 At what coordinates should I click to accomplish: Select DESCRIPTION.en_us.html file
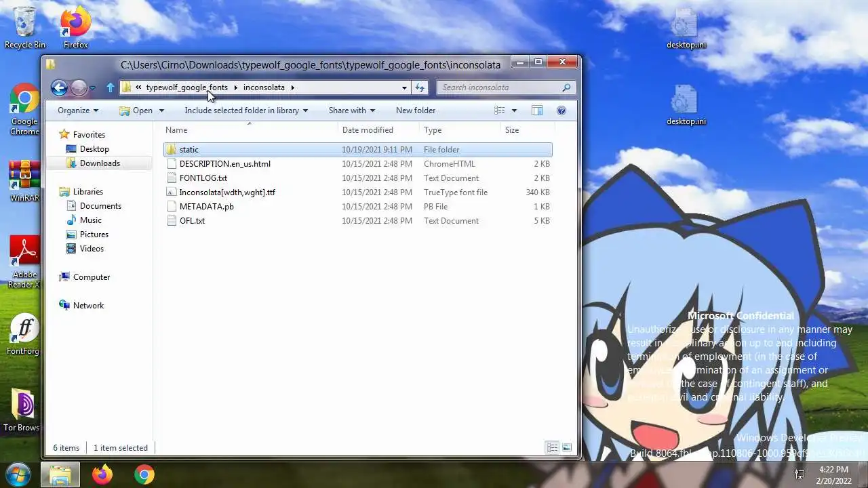click(357, 164)
